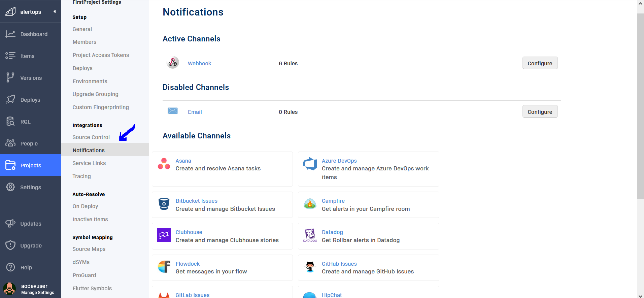Open the Items list icon
This screenshot has width=644, height=298.
click(x=10, y=56)
